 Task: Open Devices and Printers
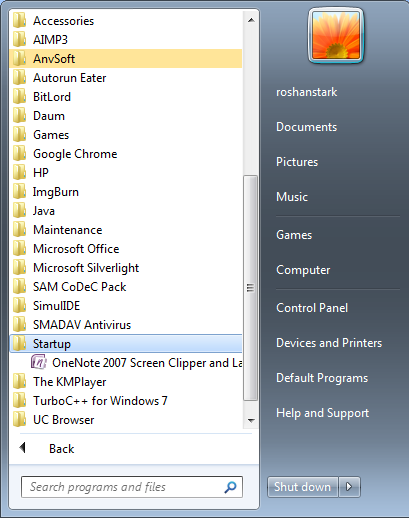point(329,343)
